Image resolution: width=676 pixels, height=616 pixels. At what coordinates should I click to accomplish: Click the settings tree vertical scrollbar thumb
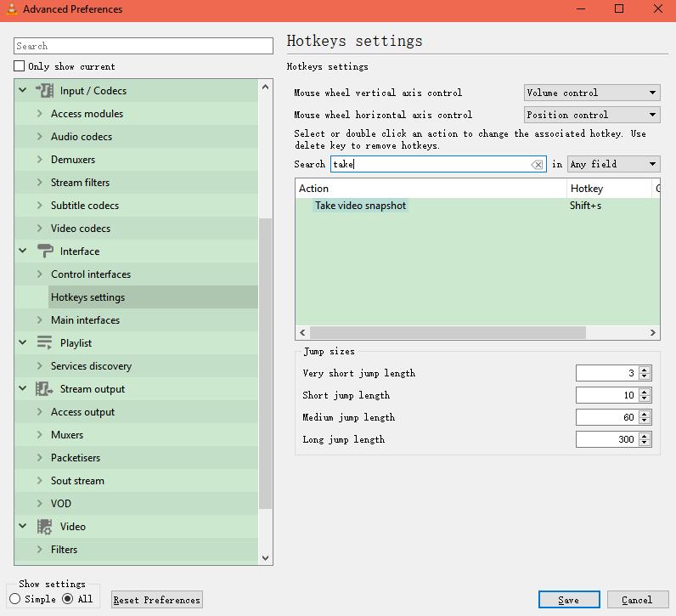coord(266,364)
